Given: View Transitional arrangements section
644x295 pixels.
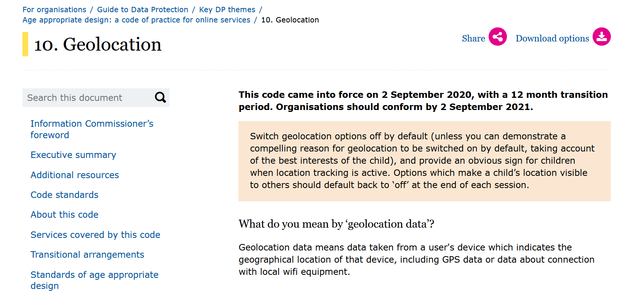Looking at the screenshot, I should (x=87, y=255).
